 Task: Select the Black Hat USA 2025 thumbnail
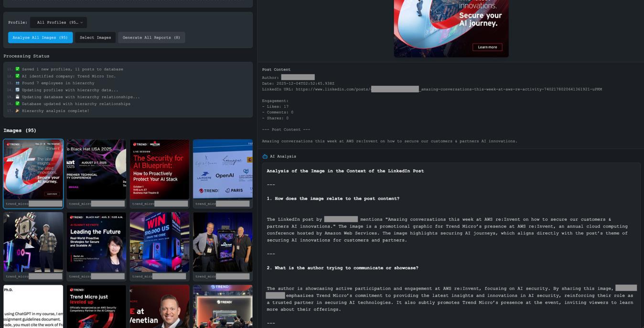96,173
